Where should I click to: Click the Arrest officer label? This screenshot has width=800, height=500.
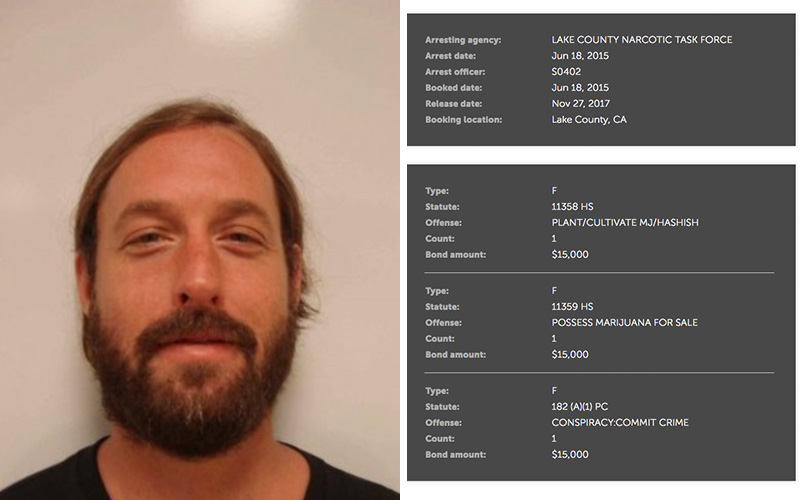click(455, 72)
